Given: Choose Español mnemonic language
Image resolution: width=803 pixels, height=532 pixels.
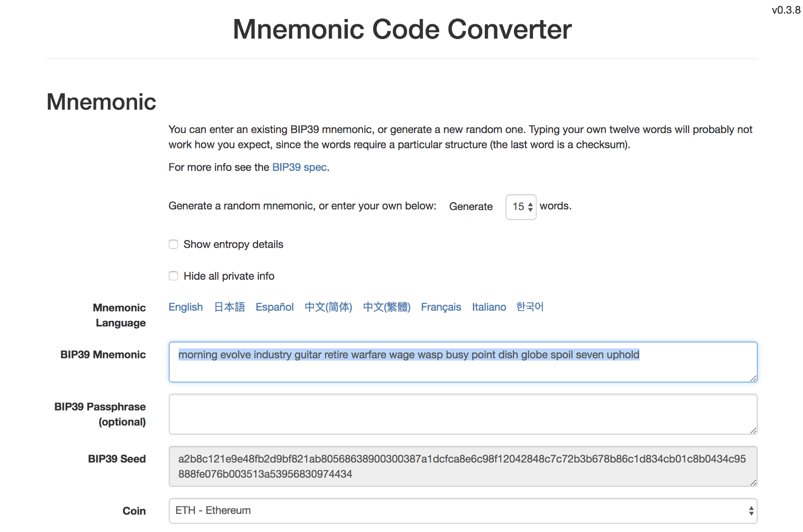Looking at the screenshot, I should click(275, 307).
